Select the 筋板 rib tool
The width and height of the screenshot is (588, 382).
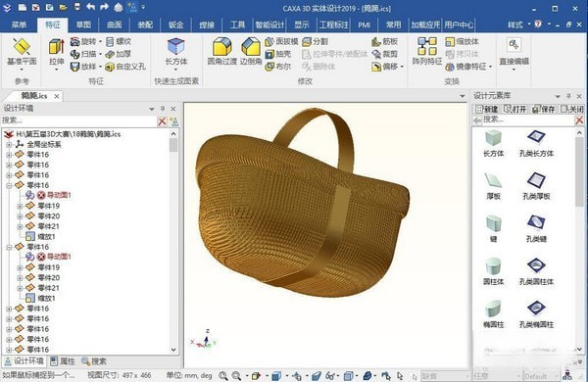pyautogui.click(x=384, y=41)
